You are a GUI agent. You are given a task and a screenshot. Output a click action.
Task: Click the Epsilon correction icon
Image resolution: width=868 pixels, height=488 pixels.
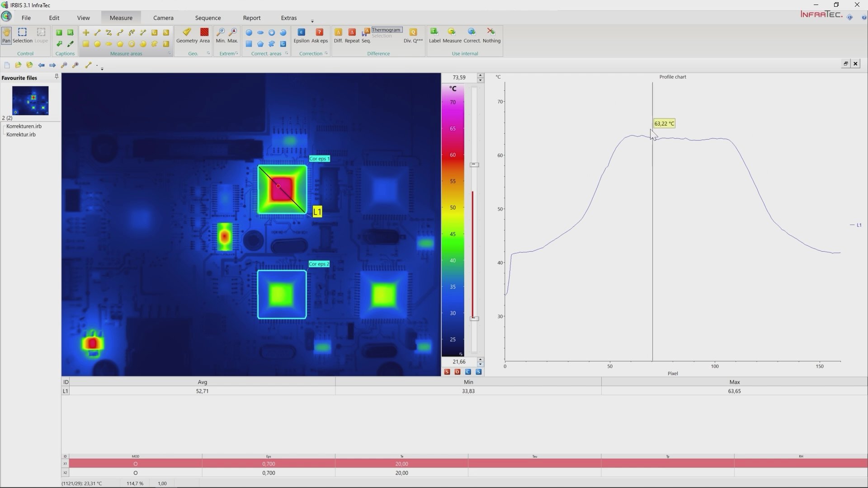301,35
